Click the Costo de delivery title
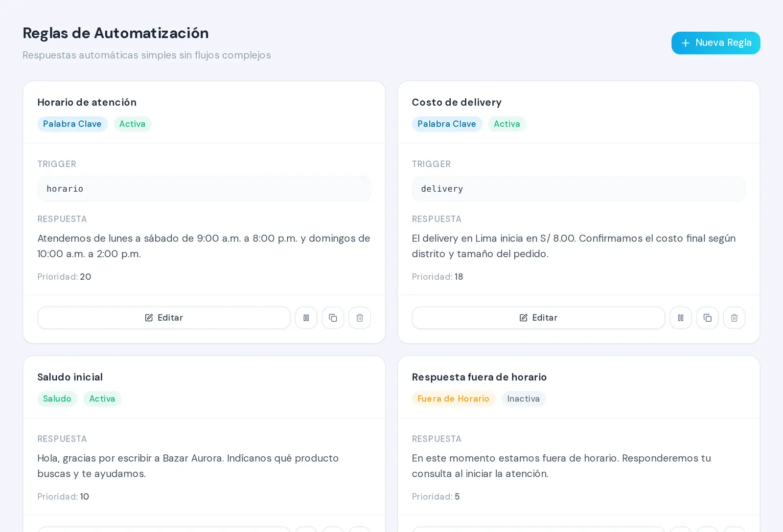The height and width of the screenshot is (532, 783). click(457, 102)
